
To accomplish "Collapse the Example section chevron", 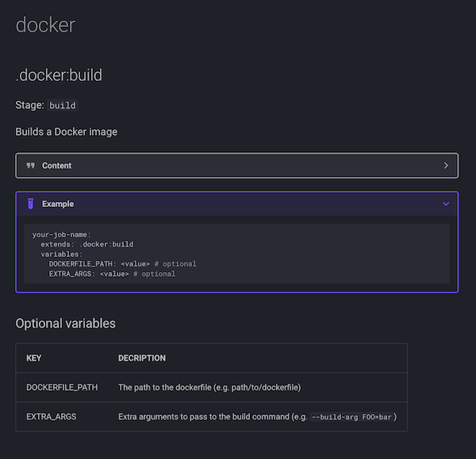I will (x=446, y=204).
